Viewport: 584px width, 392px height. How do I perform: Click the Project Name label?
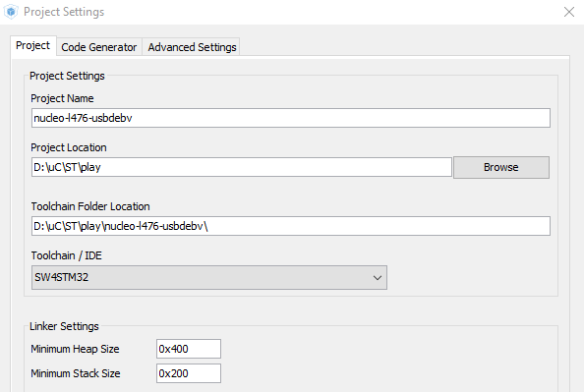62,98
